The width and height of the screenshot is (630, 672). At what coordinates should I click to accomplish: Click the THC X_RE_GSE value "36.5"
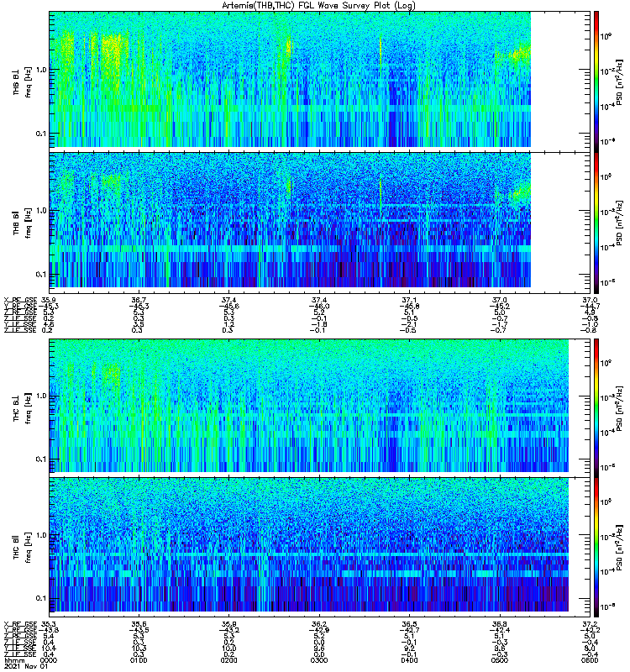[x=409, y=623]
